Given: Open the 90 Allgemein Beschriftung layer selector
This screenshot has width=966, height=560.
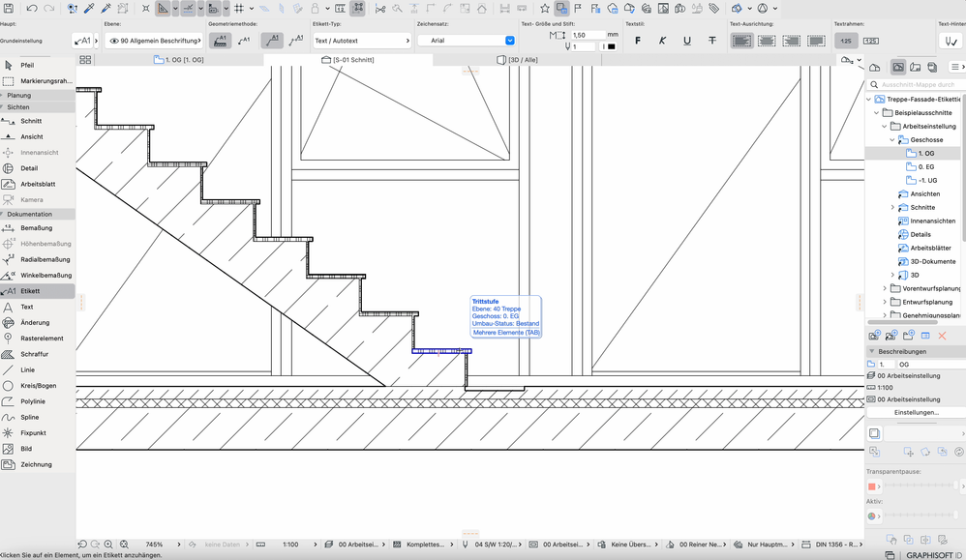Looking at the screenshot, I should point(154,41).
